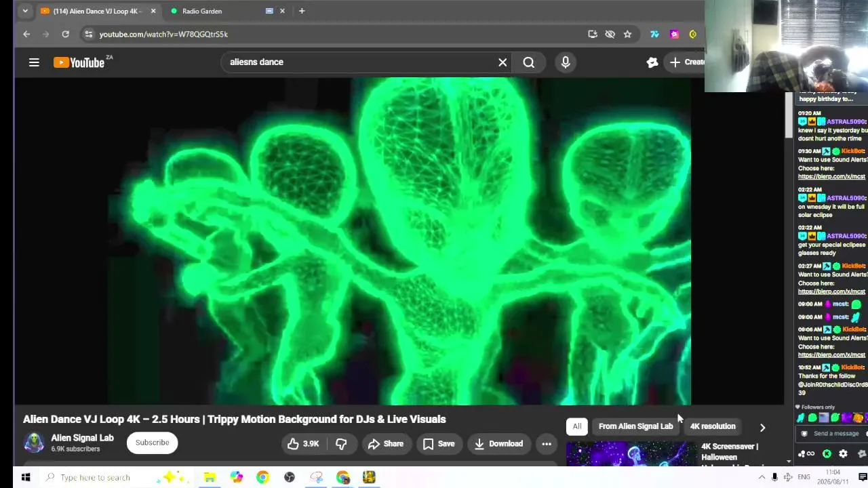
Task: Open the taskbar clock and date
Action: coord(834,477)
